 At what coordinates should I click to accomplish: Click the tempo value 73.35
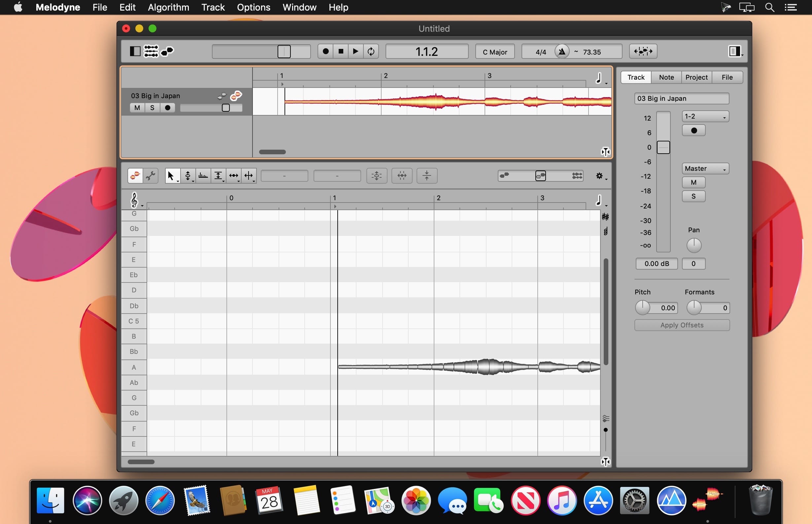tap(592, 52)
